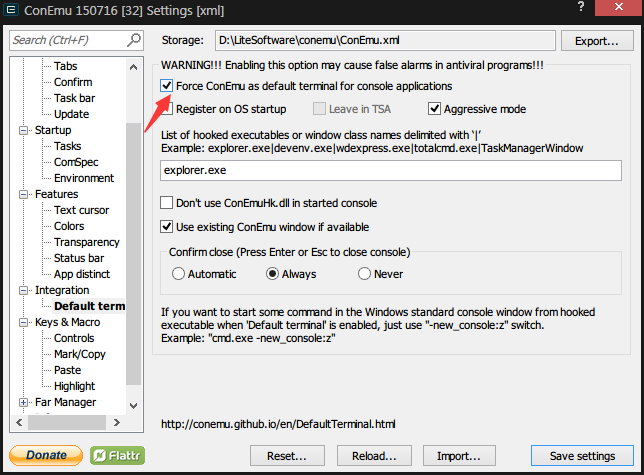Open Colors settings page

pos(69,226)
